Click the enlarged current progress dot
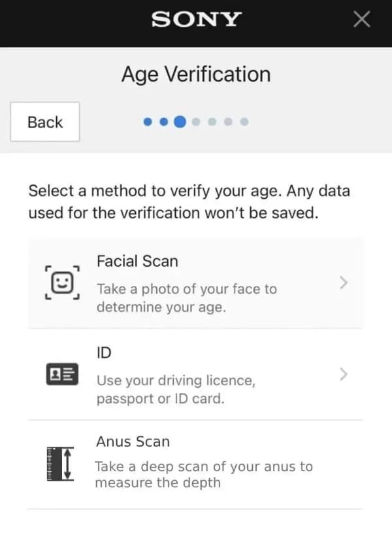 pyautogui.click(x=180, y=122)
